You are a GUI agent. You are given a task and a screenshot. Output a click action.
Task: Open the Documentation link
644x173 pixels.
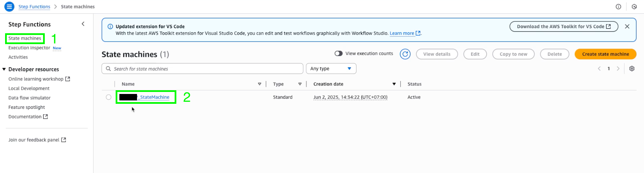click(25, 117)
